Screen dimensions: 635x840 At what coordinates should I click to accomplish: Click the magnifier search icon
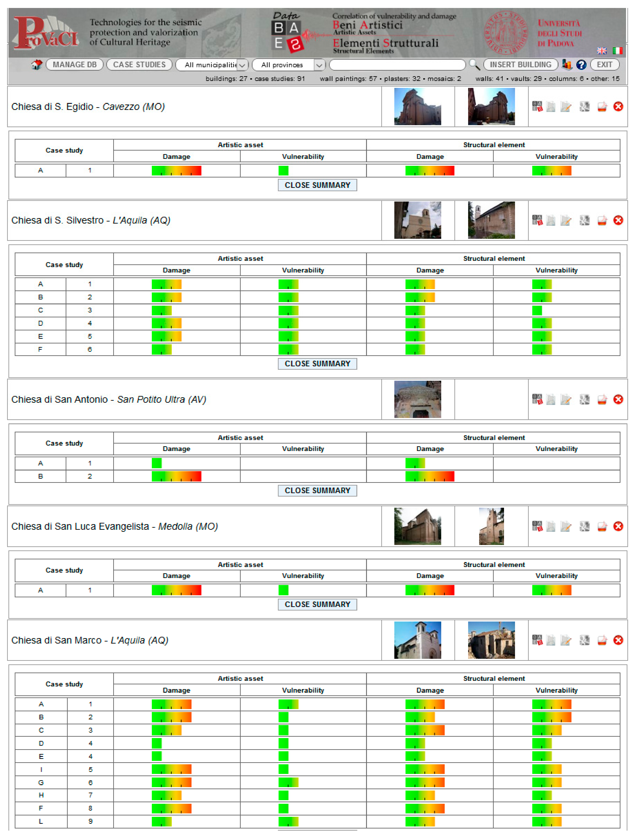(x=474, y=65)
